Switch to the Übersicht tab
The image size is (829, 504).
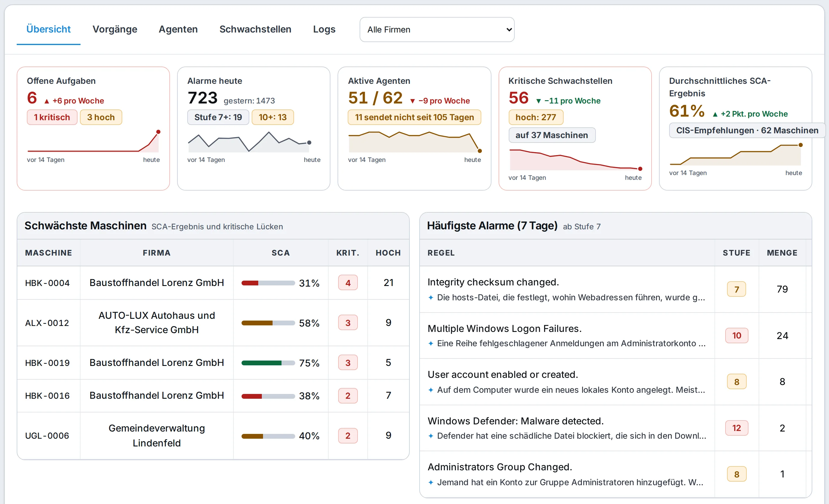pyautogui.click(x=48, y=29)
